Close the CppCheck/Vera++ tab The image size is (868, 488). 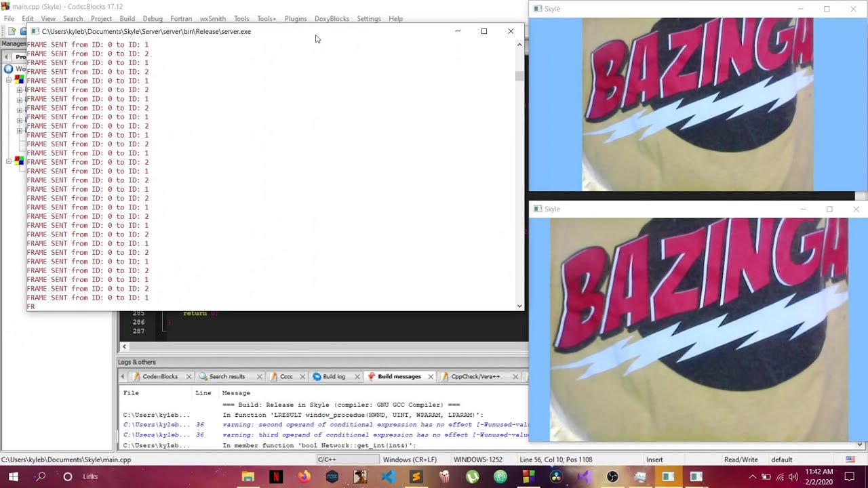click(x=515, y=377)
